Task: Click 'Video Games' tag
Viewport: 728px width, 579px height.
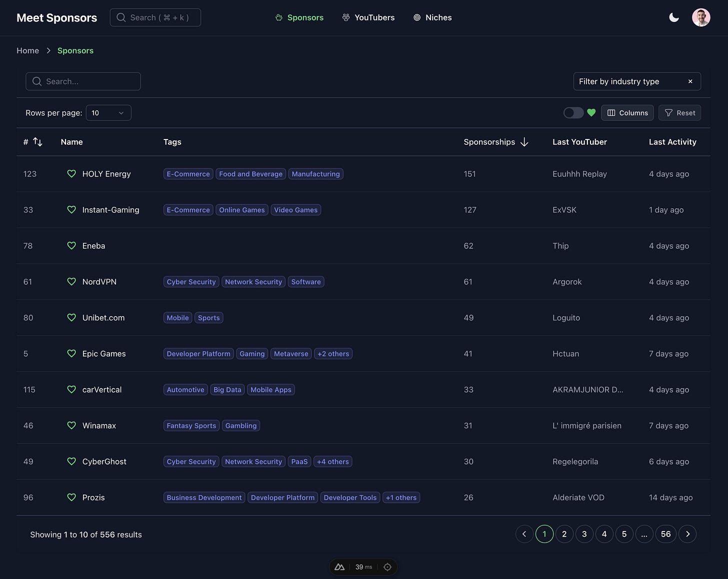Action: pyautogui.click(x=295, y=209)
